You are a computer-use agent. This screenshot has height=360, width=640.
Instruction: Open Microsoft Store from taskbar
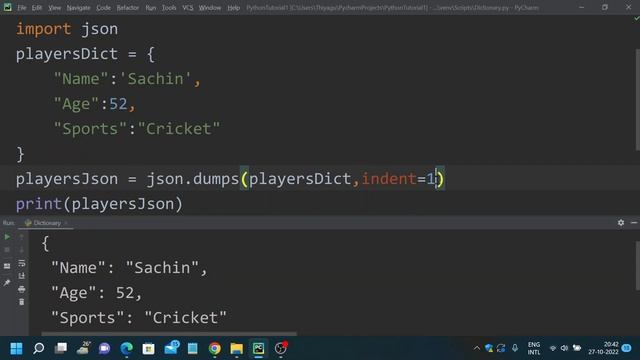(149, 349)
